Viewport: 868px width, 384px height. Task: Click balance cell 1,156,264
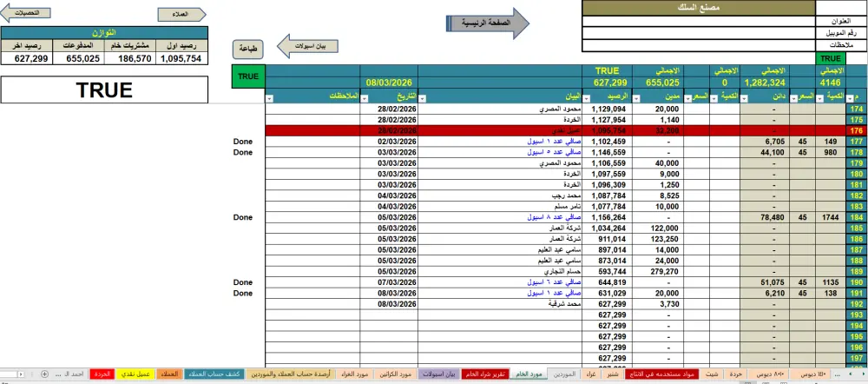[608, 218]
